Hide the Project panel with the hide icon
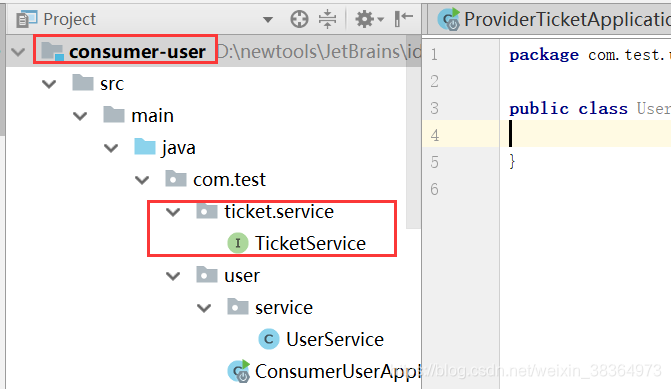 (404, 19)
